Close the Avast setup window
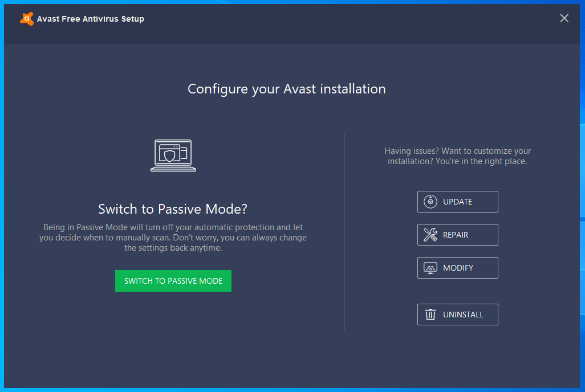Viewport: 585px width, 392px height. click(564, 18)
